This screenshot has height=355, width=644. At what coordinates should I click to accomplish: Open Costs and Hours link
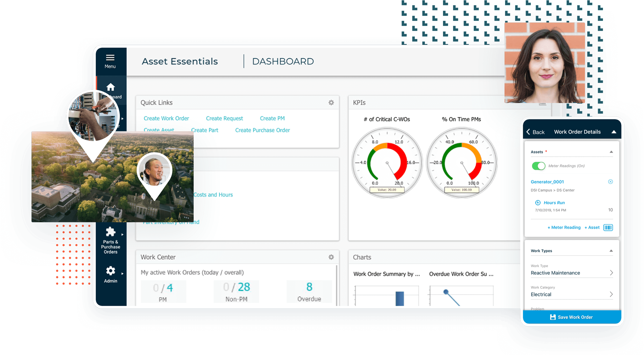pos(213,195)
